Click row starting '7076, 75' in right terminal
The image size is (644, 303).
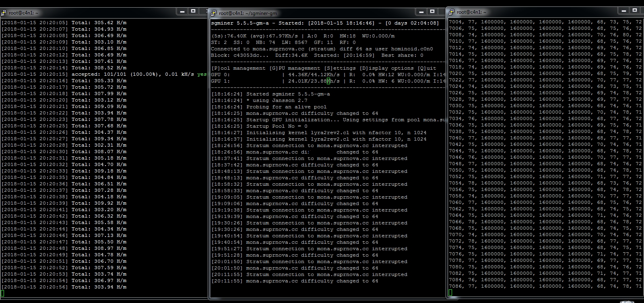[545, 254]
